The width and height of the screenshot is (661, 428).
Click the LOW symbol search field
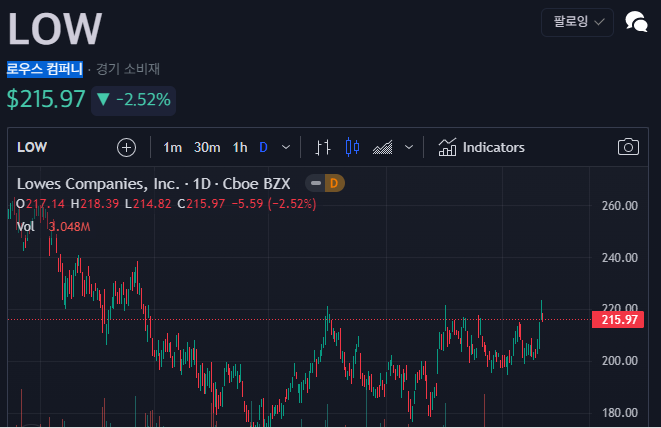point(32,148)
